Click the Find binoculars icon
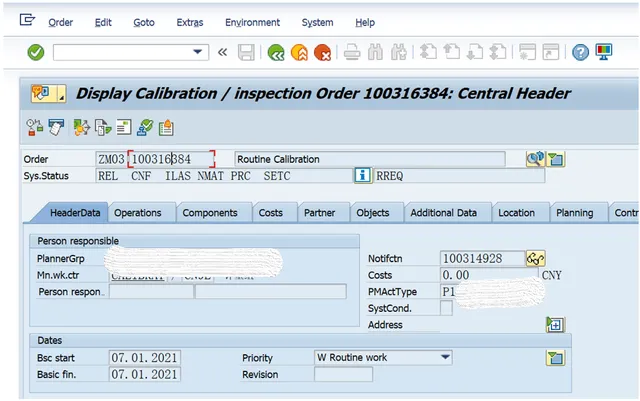The image size is (640, 401). pyautogui.click(x=375, y=52)
